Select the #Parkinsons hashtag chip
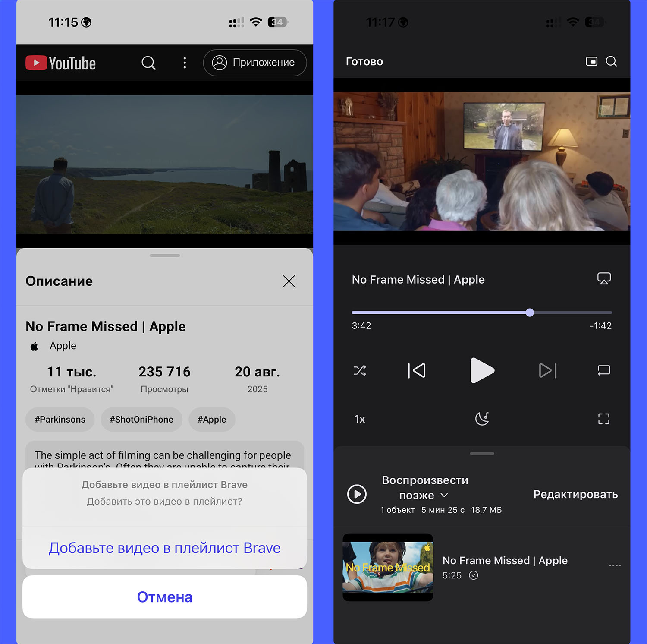 point(60,420)
